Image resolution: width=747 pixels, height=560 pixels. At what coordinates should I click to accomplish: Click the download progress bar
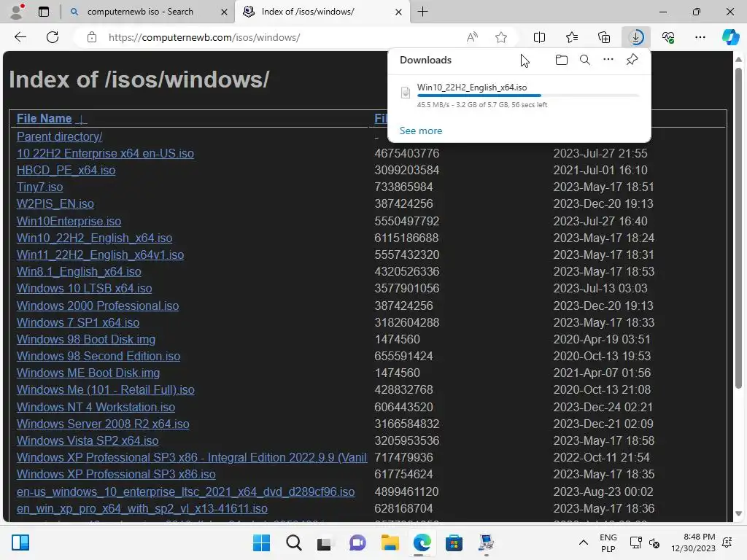click(x=528, y=96)
